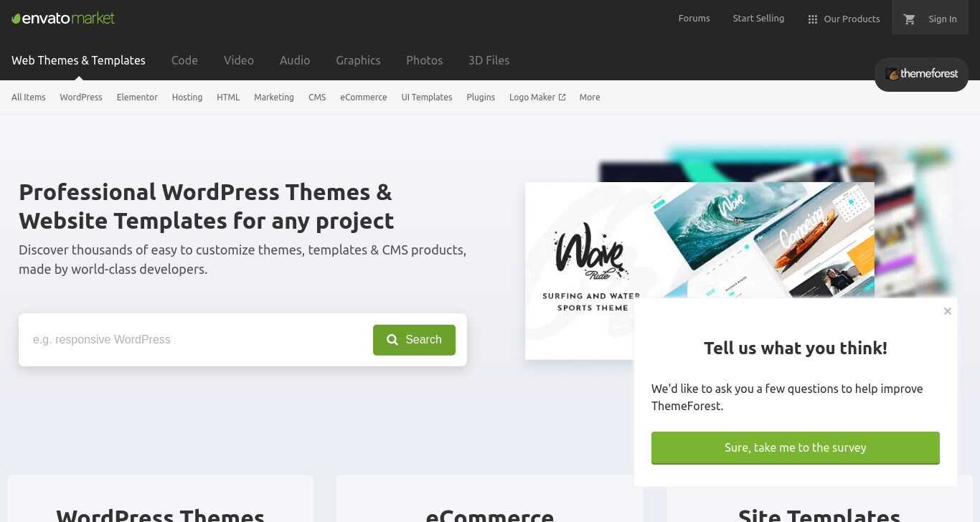The image size is (980, 522).
Task: Switch to the Audio category tab
Action: (295, 60)
